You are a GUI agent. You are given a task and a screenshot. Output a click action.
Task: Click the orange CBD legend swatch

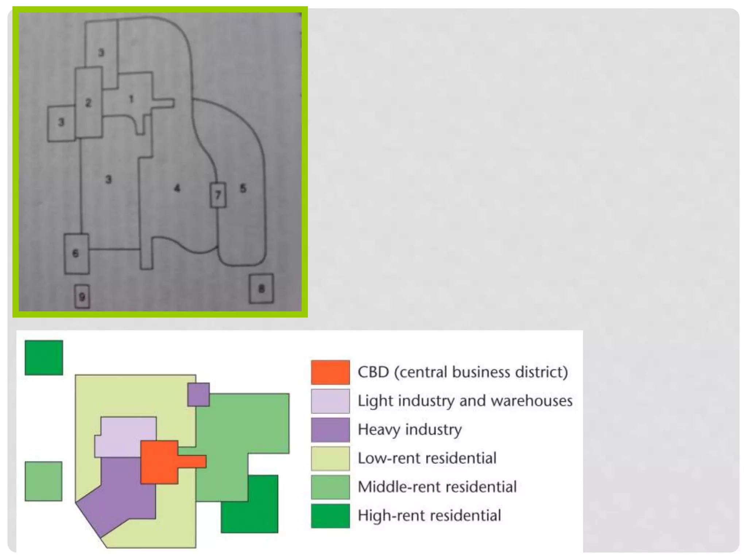pos(330,372)
